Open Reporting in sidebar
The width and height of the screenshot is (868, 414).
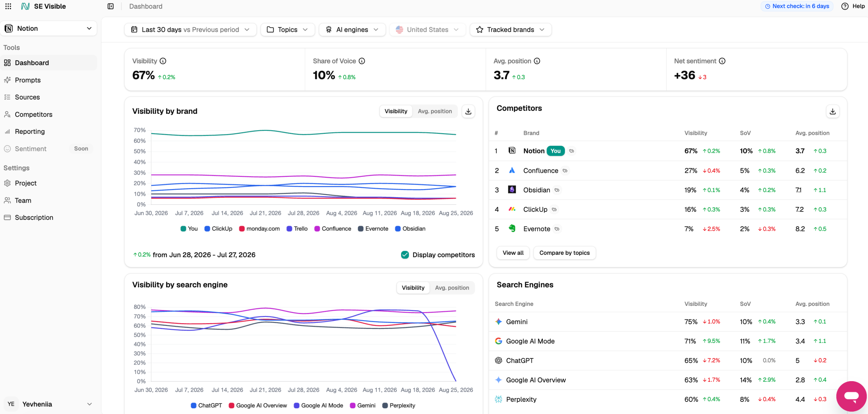click(48, 131)
